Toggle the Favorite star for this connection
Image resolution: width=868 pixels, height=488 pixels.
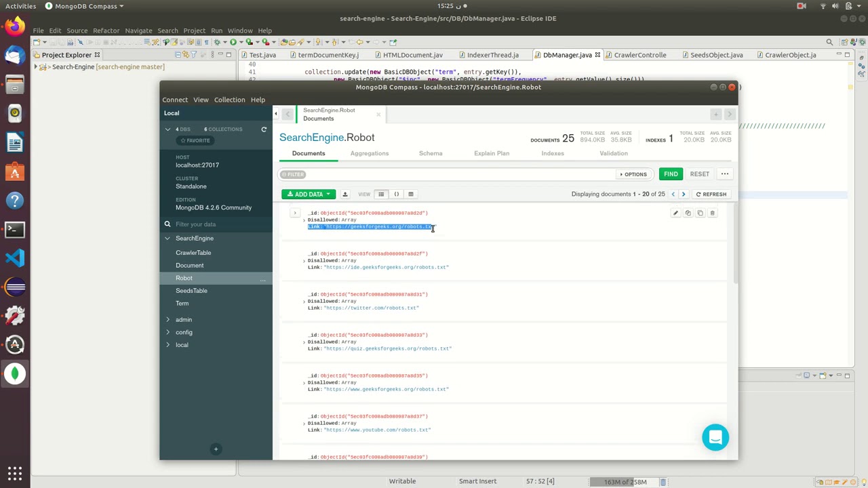click(195, 140)
